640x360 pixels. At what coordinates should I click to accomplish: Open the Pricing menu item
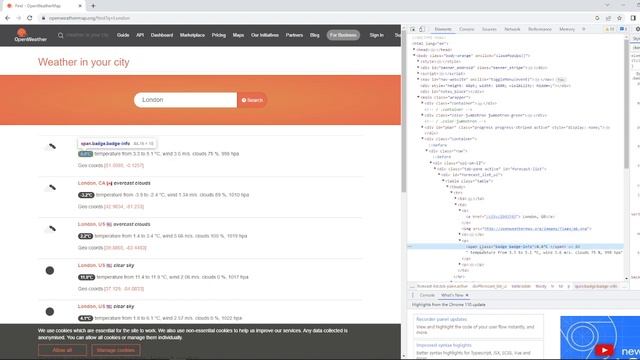[x=219, y=35]
